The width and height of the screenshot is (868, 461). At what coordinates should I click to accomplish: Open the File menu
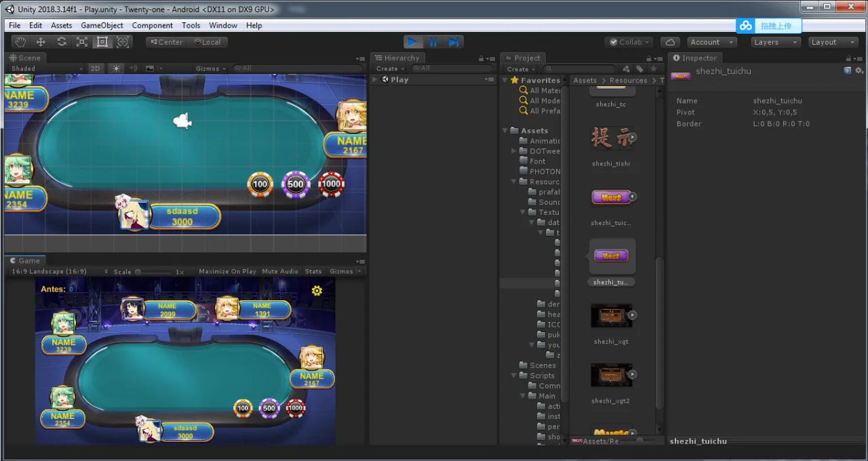(x=15, y=25)
